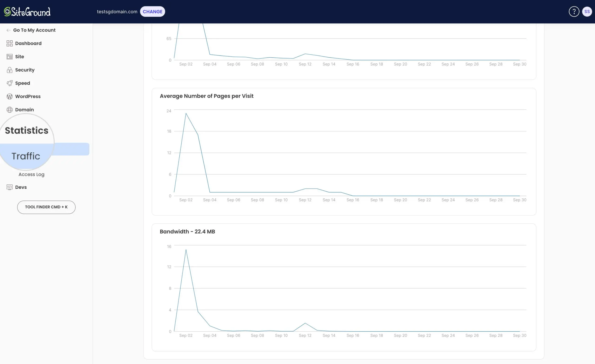Click the Devs code icon
Viewport: 595px width, 364px height.
tap(10, 187)
